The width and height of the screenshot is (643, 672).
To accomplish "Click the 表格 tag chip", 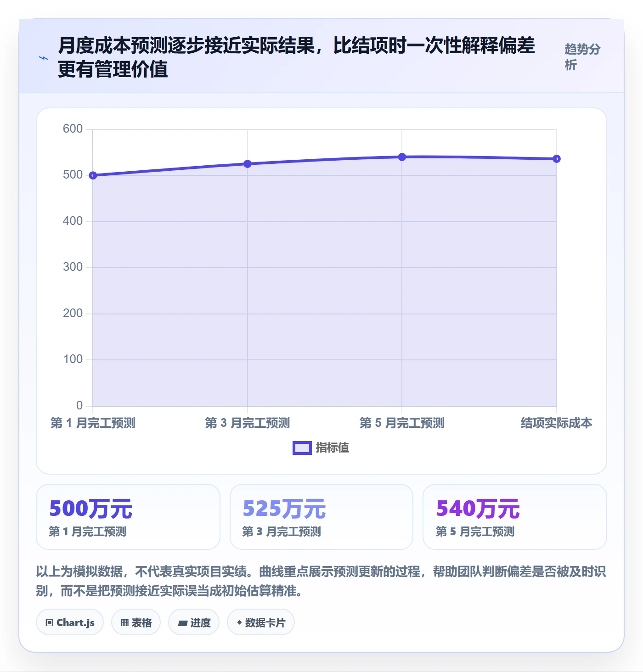I will [x=136, y=622].
